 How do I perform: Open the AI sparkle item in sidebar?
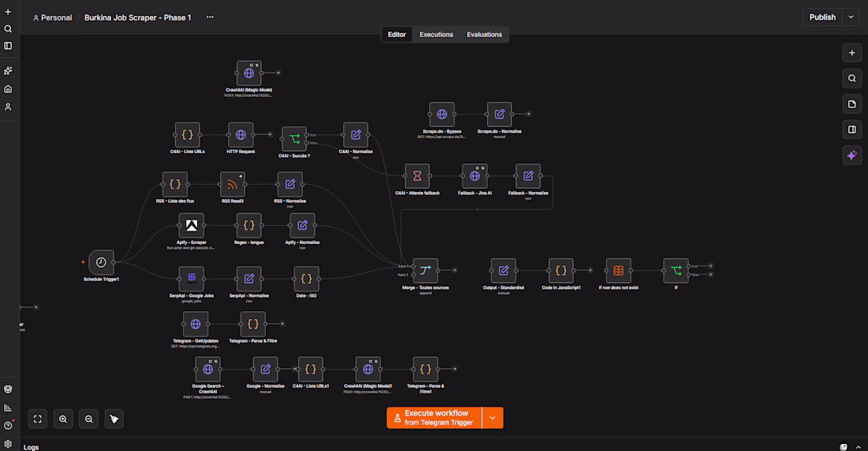[x=8, y=70]
